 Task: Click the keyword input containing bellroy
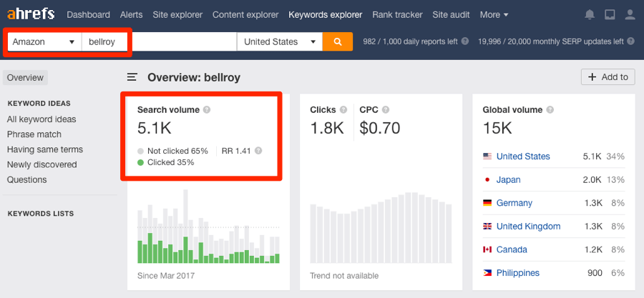click(159, 42)
